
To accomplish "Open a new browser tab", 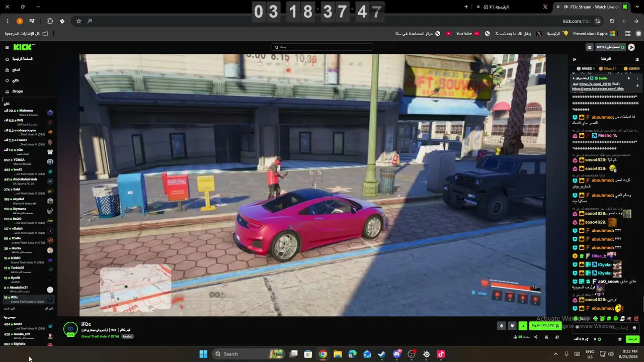I will pyautogui.click(x=466, y=7).
